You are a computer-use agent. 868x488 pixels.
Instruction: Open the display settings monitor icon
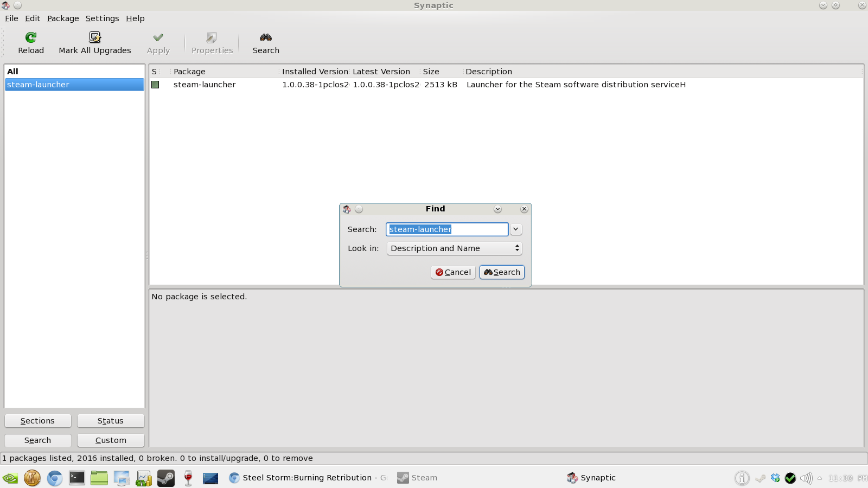tap(122, 478)
